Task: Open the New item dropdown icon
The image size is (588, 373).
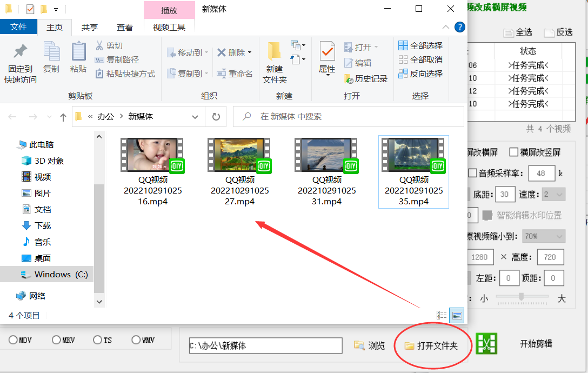Action: point(298,46)
